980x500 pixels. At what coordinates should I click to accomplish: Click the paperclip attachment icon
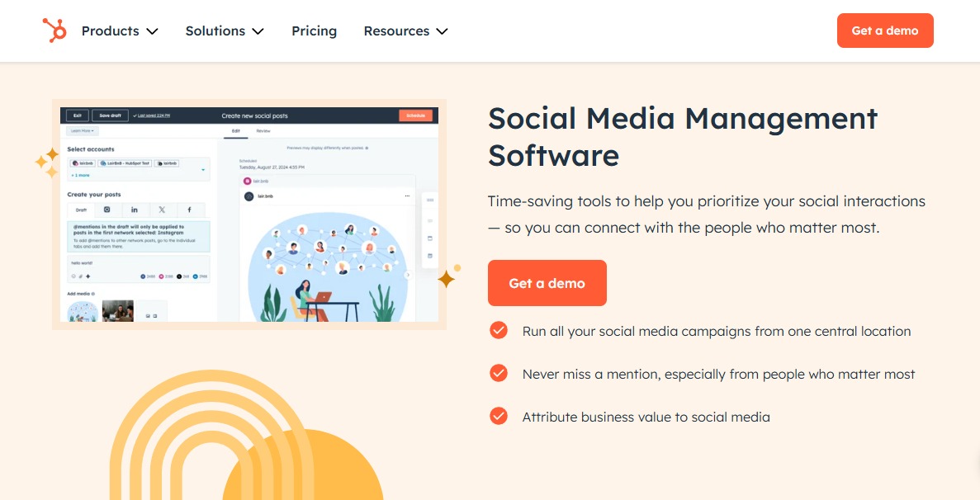(81, 276)
